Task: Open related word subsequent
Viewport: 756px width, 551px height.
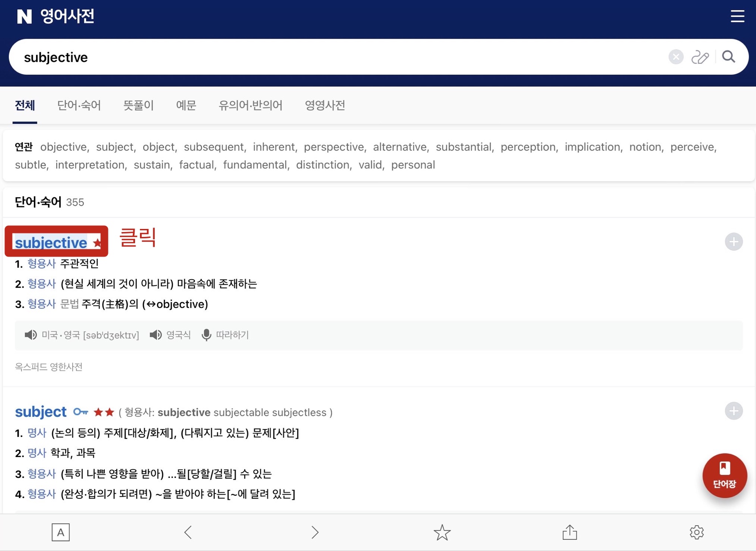Action: (214, 147)
